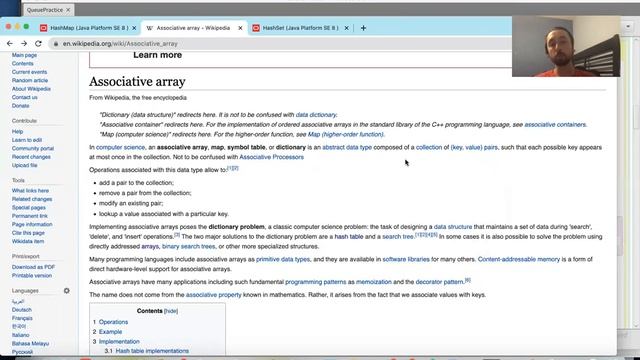Open the Languages settings gear

pyautogui.click(x=67, y=291)
